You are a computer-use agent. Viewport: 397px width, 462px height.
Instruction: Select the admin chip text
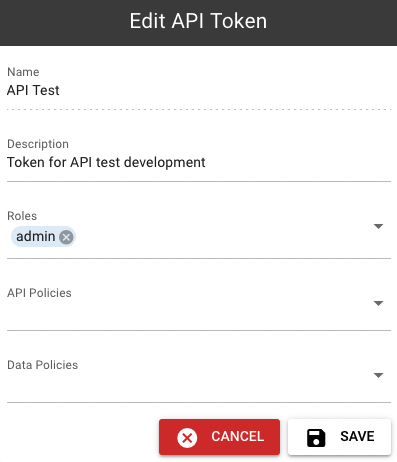point(36,237)
